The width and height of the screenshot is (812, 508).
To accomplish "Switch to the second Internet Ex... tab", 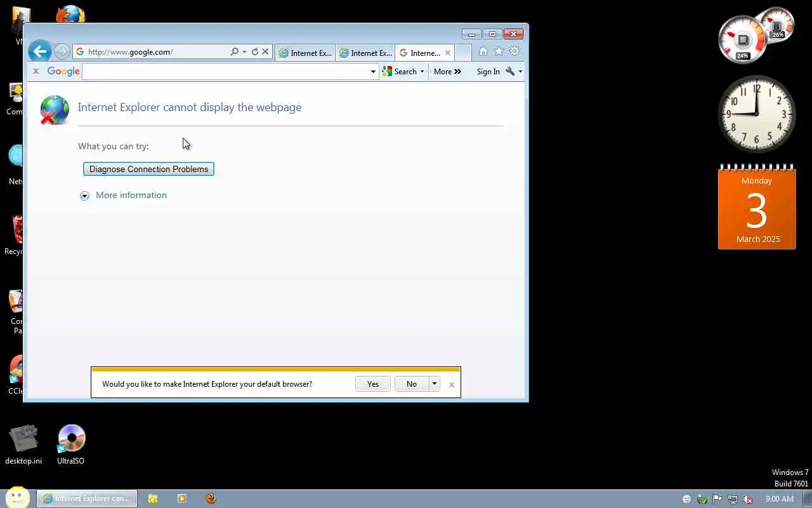I will (x=365, y=53).
